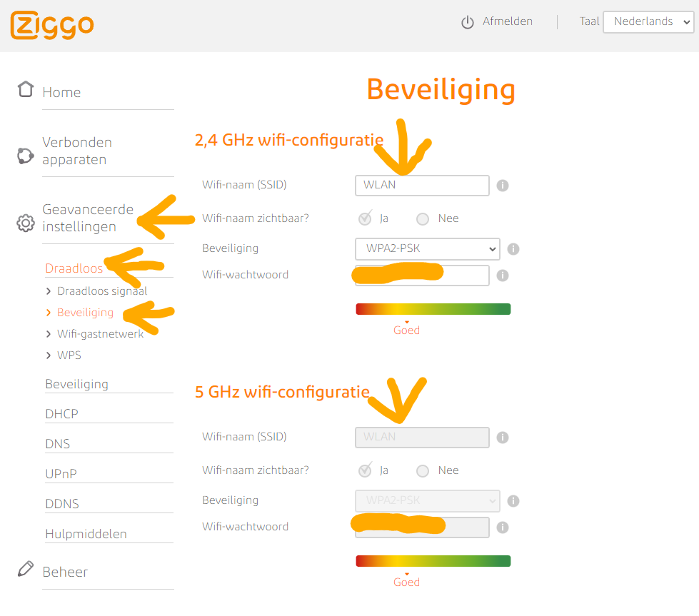
Task: Click the Afmelden power icon
Action: pyautogui.click(x=468, y=22)
